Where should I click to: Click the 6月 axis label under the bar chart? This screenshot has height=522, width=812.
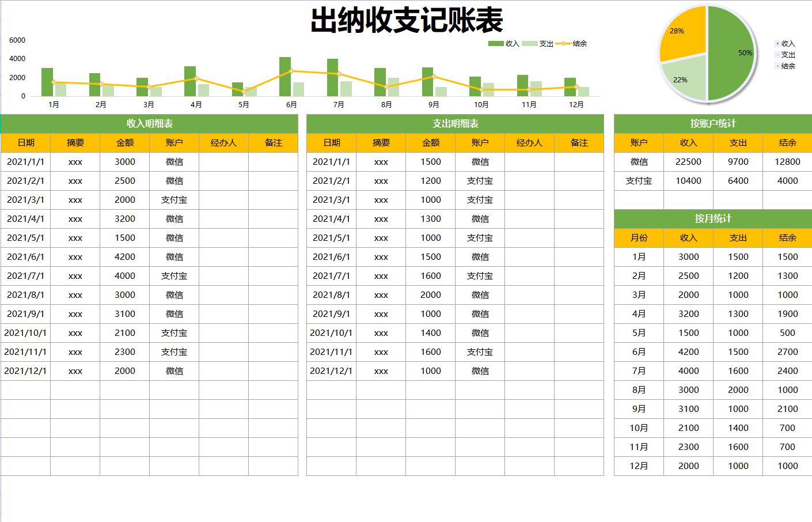(x=290, y=105)
